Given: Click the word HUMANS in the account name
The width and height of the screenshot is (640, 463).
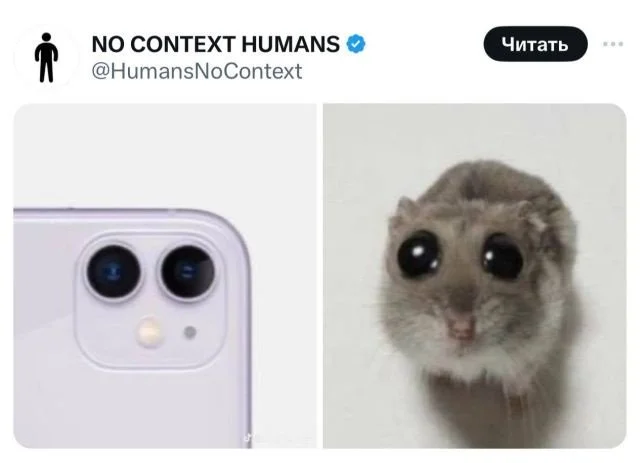Looking at the screenshot, I should (x=290, y=44).
